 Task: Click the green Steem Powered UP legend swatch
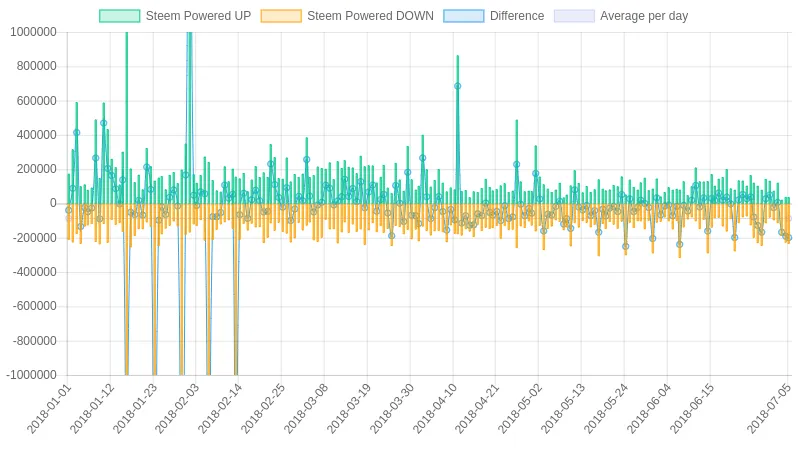pos(120,16)
